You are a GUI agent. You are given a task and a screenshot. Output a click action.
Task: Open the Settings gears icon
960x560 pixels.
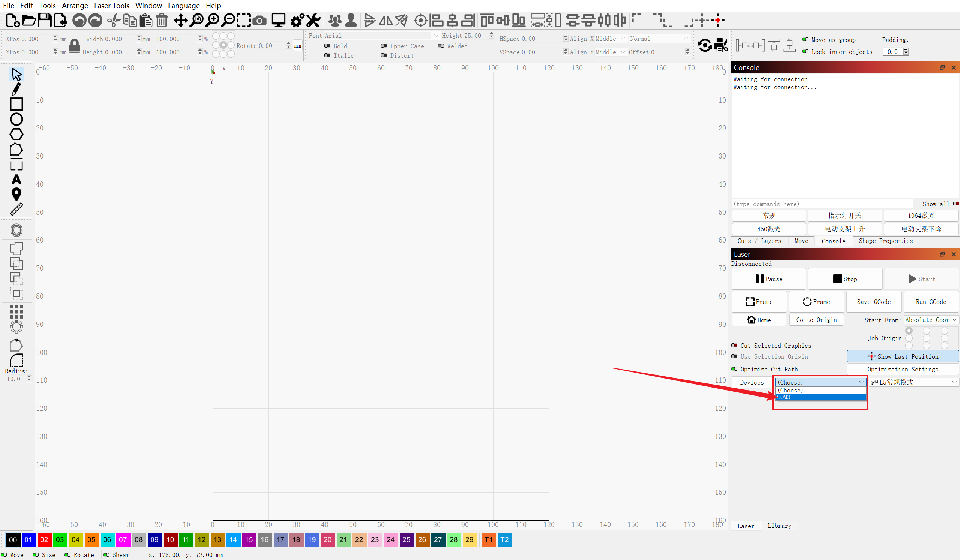tap(297, 20)
